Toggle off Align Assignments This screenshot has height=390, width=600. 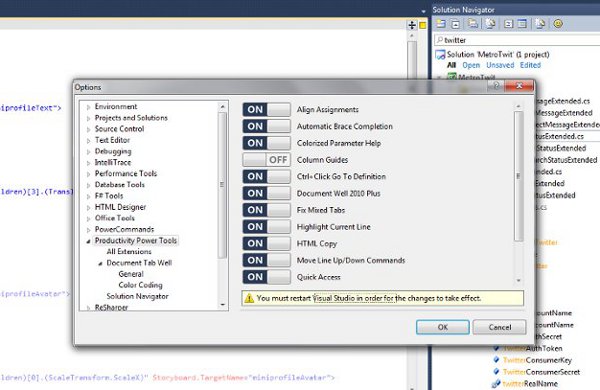click(x=266, y=109)
